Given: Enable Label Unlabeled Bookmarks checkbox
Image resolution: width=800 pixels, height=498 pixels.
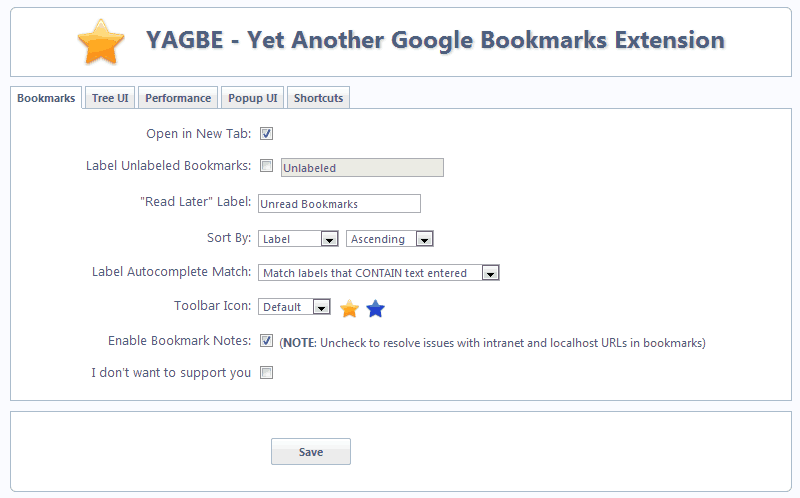Looking at the screenshot, I should click(x=266, y=166).
